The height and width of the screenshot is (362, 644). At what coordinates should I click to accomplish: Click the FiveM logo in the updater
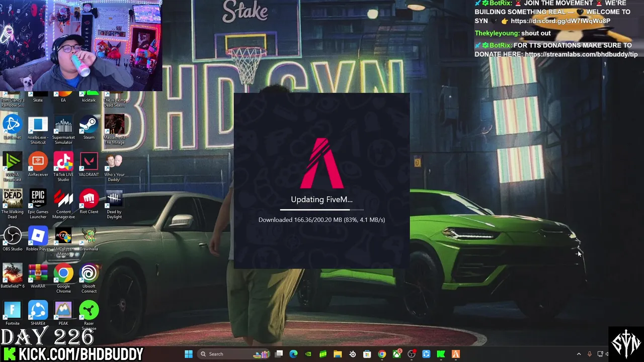click(322, 163)
